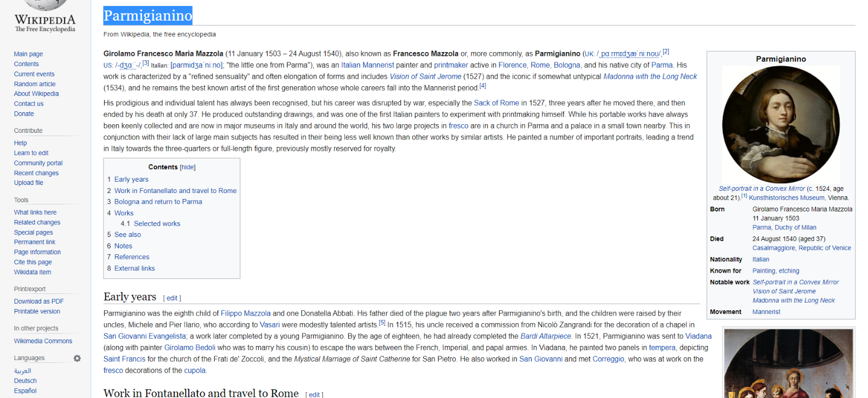Open Recent changes in sidebar

tap(36, 174)
